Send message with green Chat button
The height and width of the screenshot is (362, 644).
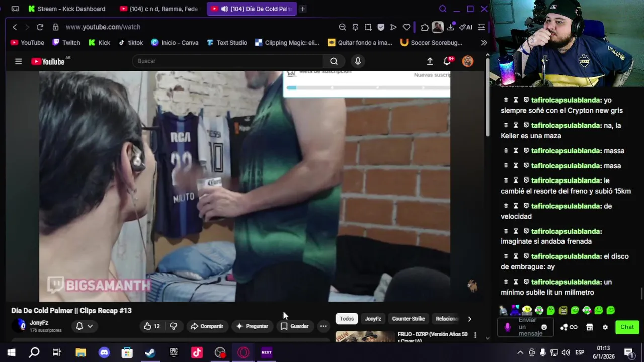pyautogui.click(x=627, y=327)
